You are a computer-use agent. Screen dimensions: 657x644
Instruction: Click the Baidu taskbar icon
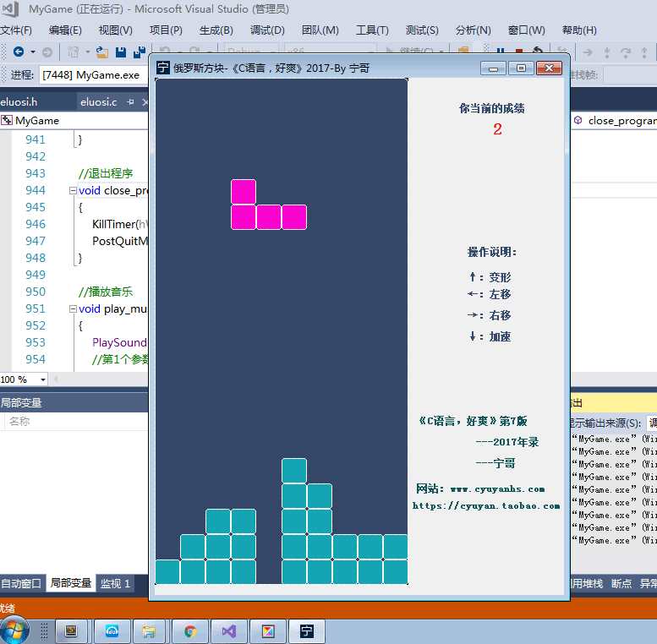pyautogui.click(x=112, y=631)
